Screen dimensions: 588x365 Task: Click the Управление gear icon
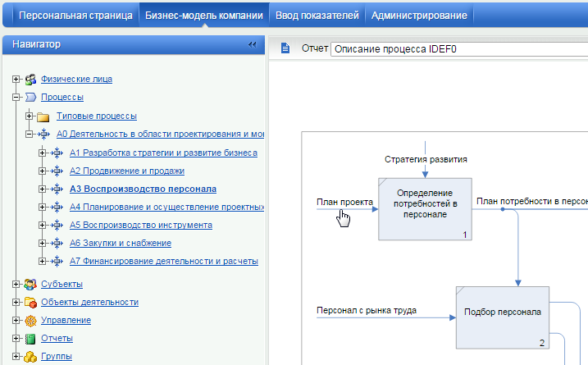(x=30, y=321)
